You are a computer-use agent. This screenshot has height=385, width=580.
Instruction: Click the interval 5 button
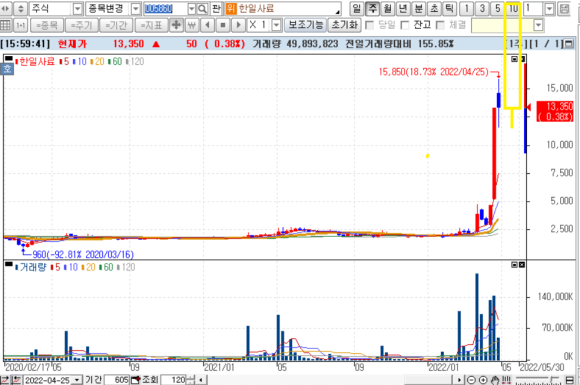coord(498,9)
